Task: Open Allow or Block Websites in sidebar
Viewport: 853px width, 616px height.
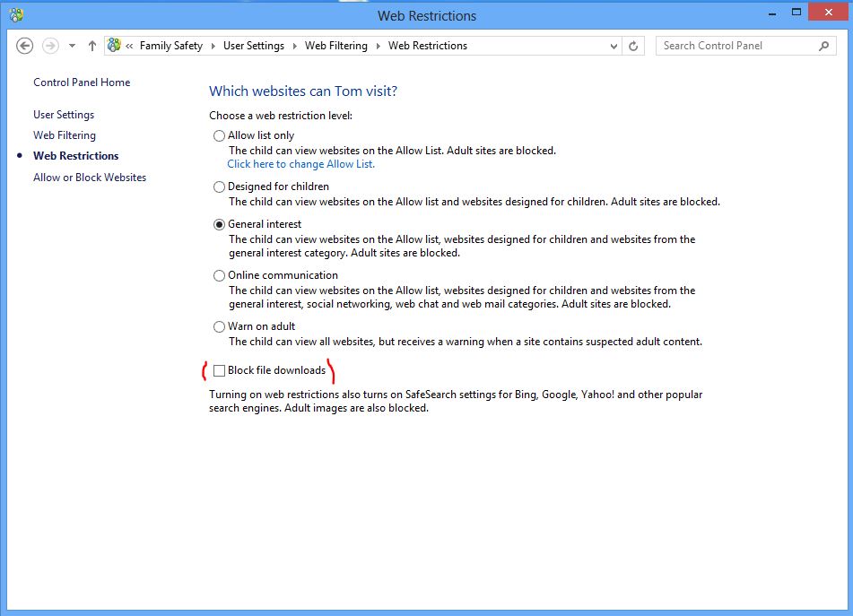Action: click(x=90, y=178)
